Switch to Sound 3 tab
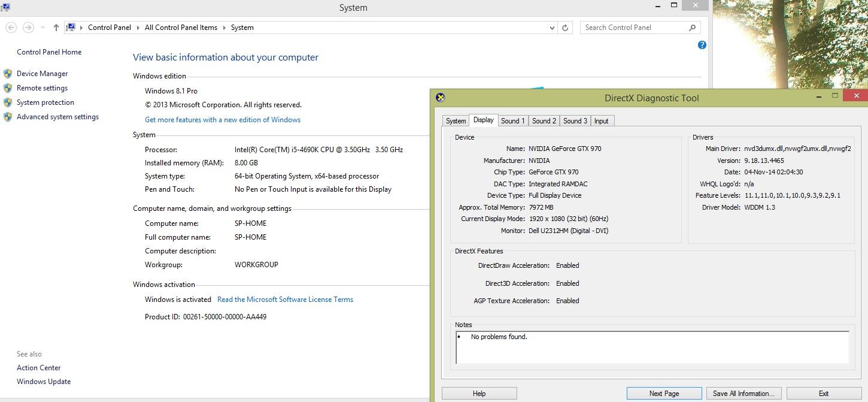Image resolution: width=868 pixels, height=402 pixels. tap(575, 121)
